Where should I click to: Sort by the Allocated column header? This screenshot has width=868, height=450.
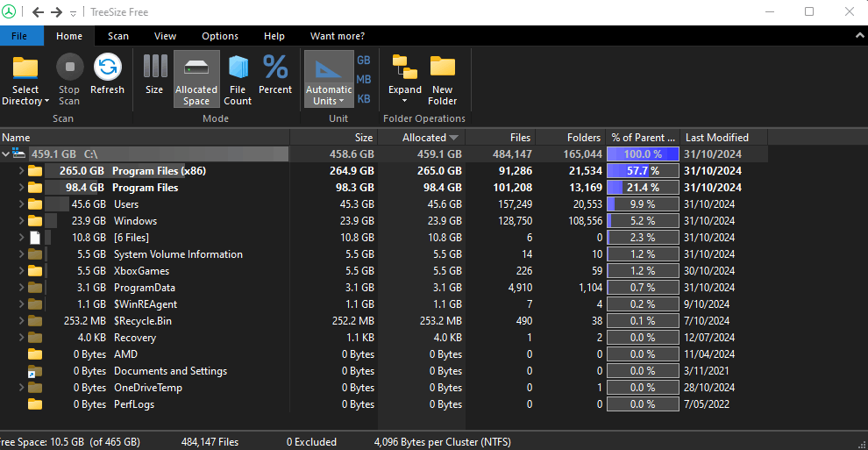click(422, 137)
